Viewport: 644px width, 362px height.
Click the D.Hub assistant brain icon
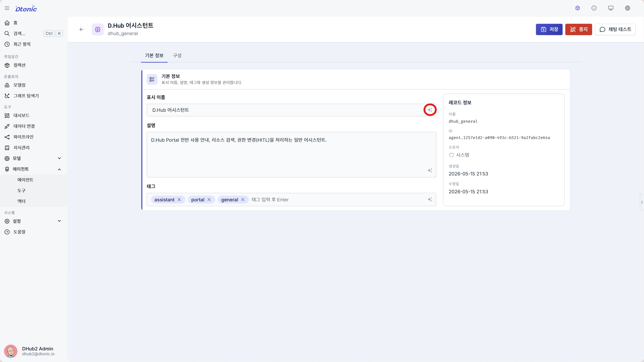[97, 29]
